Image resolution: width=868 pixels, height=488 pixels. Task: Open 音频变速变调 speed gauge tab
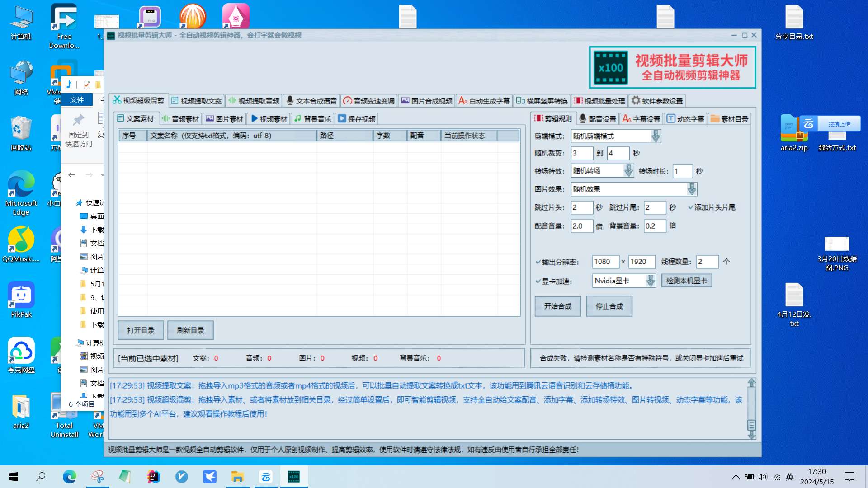tap(369, 101)
